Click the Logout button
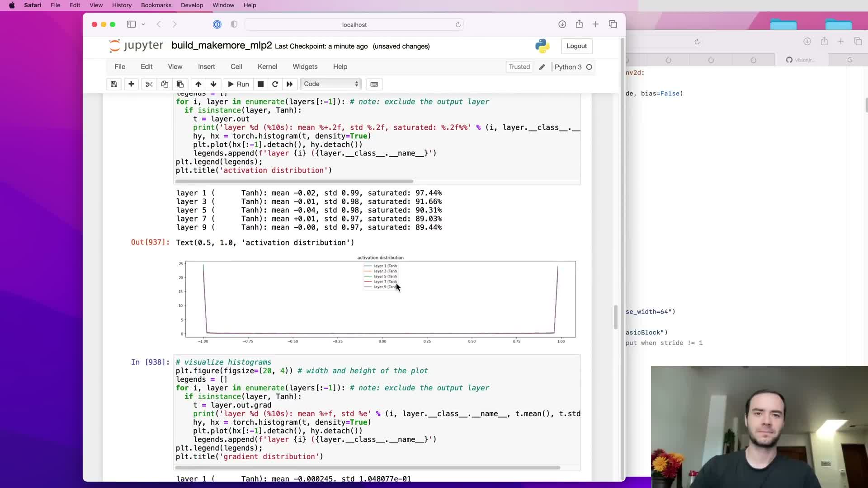 click(x=576, y=46)
